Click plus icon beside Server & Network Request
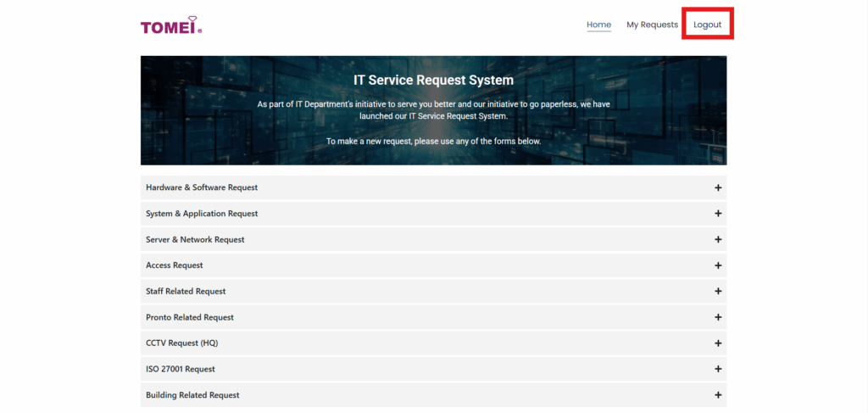Viewport: 868px width, 413px height. coord(718,240)
